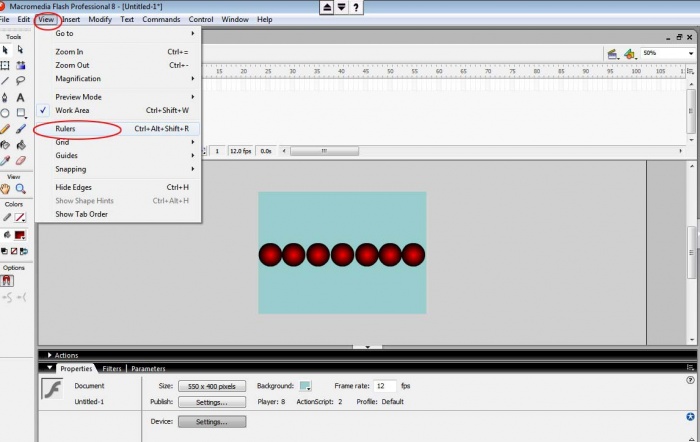Screen dimensions: 700x442
Task: Open the fill color red swatch
Action: tap(20, 235)
